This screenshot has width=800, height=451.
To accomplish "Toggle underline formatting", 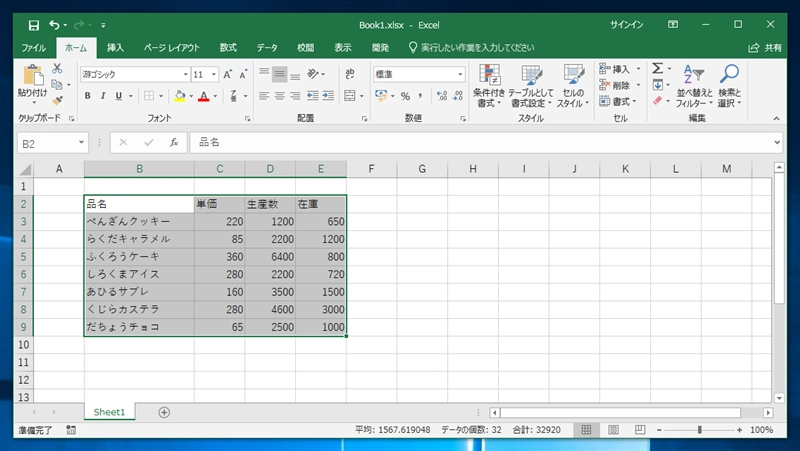I will pyautogui.click(x=118, y=96).
